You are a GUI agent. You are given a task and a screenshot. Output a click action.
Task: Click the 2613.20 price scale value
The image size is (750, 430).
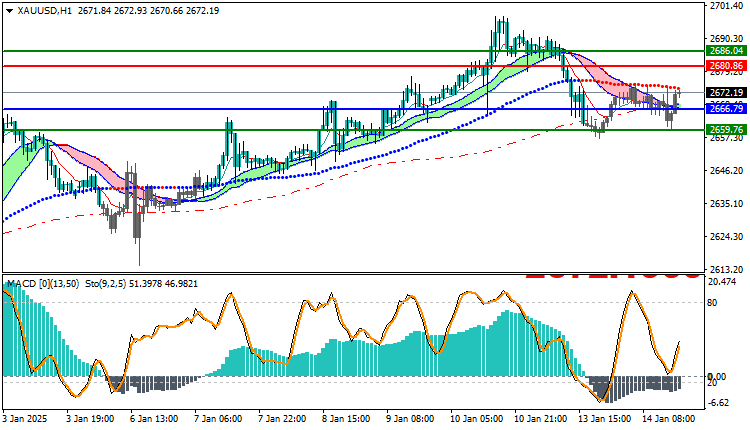pos(727,269)
